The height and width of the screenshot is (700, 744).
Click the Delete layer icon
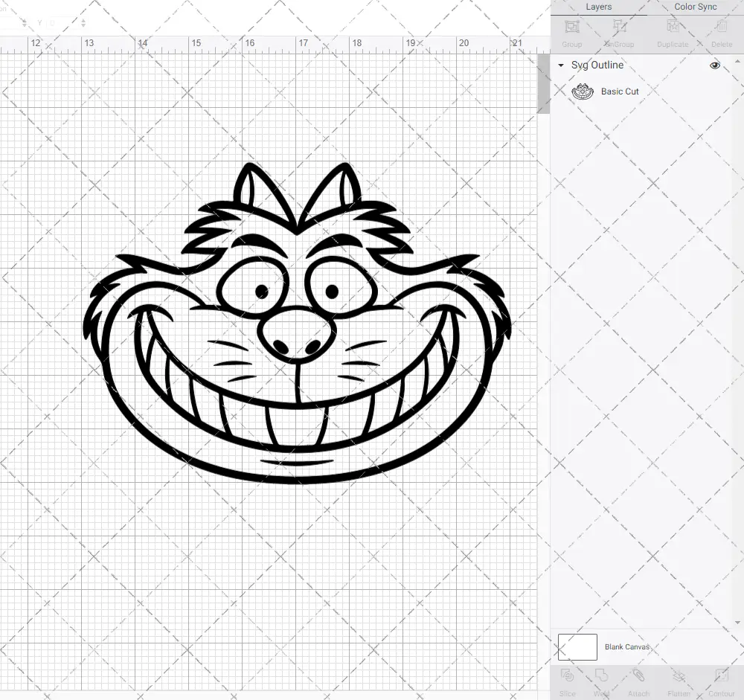coord(721,27)
